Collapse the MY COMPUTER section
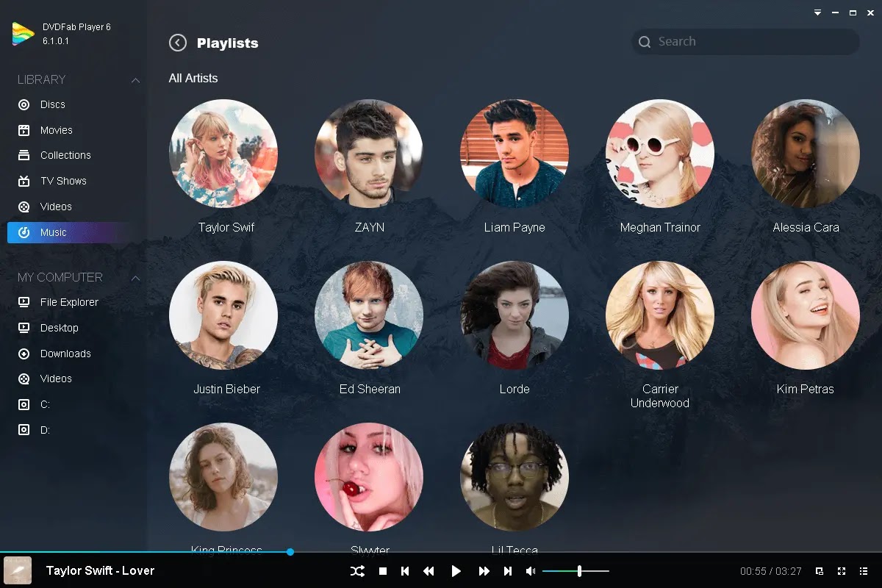The image size is (882, 588). coord(135,277)
